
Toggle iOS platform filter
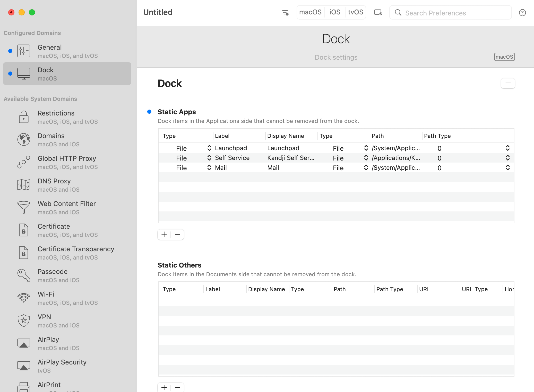coord(335,12)
